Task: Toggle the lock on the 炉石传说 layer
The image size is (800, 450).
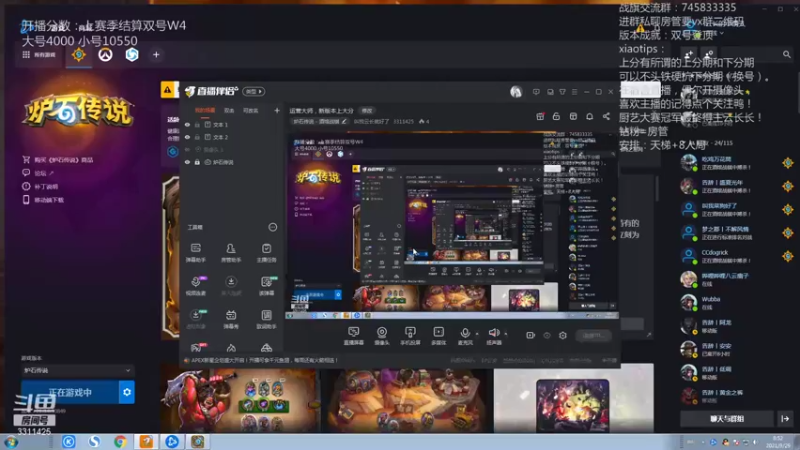Action: 197,162
